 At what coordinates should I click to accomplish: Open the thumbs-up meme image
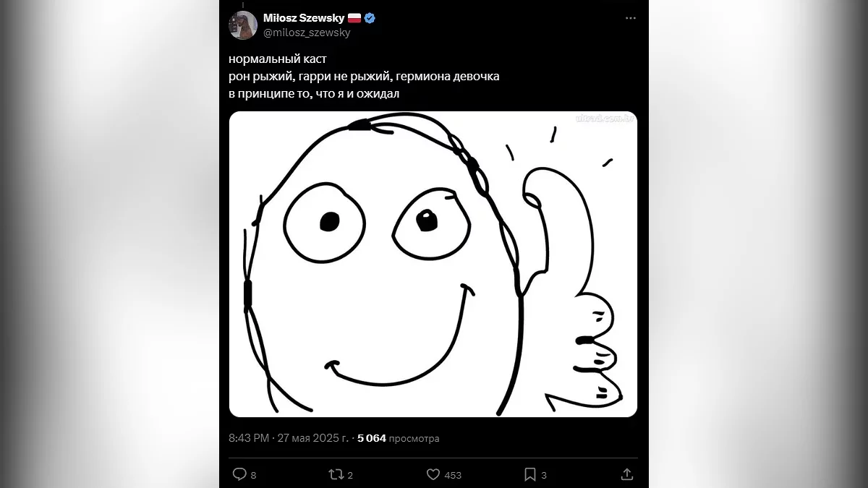(433, 265)
